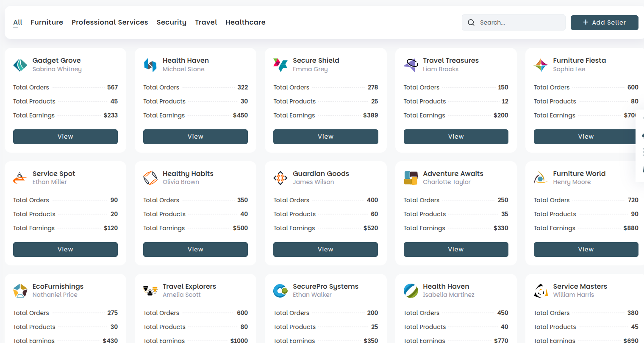Image resolution: width=644 pixels, height=343 pixels.
Task: Click the Service Spot logo icon
Action: [x=20, y=178]
